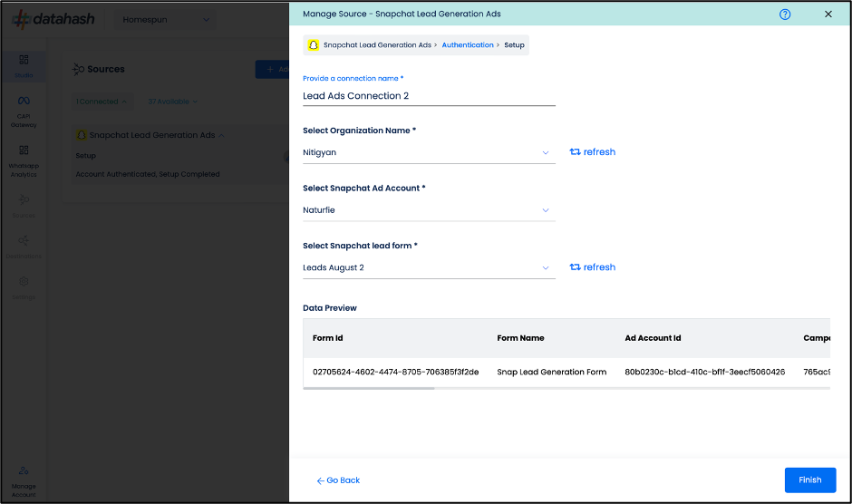
Task: Click Account Authenticated, Setup Completed status
Action: (148, 174)
